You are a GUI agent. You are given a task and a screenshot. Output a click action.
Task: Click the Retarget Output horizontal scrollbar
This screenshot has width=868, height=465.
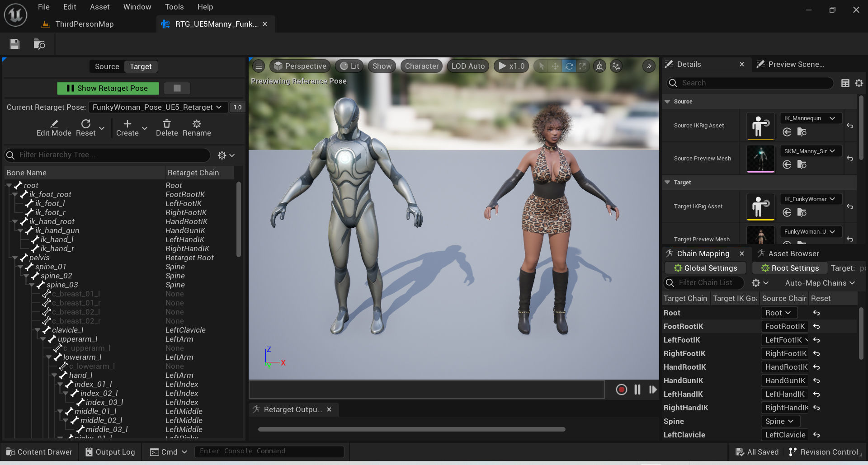[411, 429]
